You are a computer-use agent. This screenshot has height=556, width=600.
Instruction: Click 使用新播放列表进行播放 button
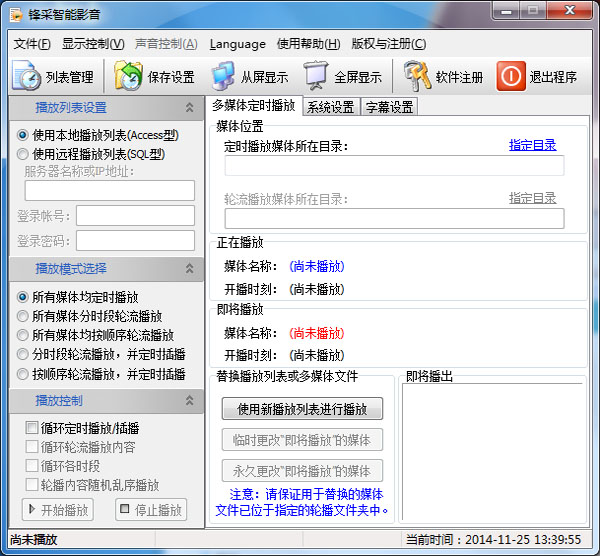click(x=302, y=408)
